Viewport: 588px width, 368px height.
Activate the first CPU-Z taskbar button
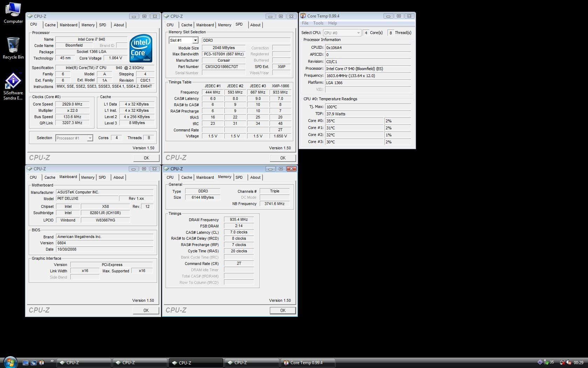coord(84,363)
